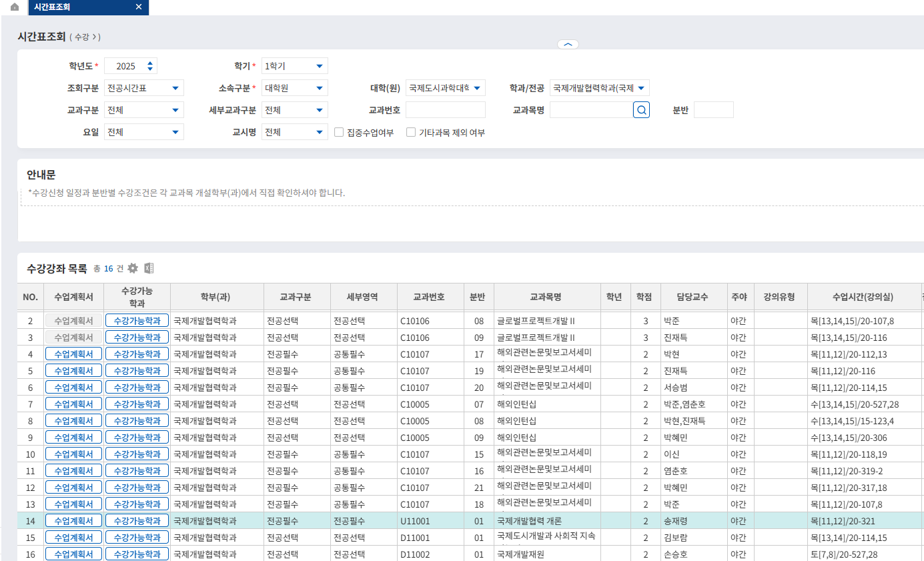Check the 기타과목 제외 여부 checkbox

[x=411, y=132]
